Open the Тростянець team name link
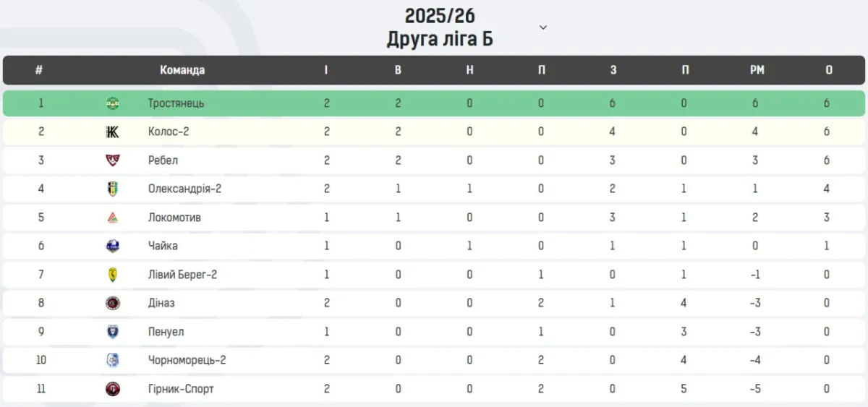Image resolution: width=868 pixels, height=407 pixels. [176, 103]
